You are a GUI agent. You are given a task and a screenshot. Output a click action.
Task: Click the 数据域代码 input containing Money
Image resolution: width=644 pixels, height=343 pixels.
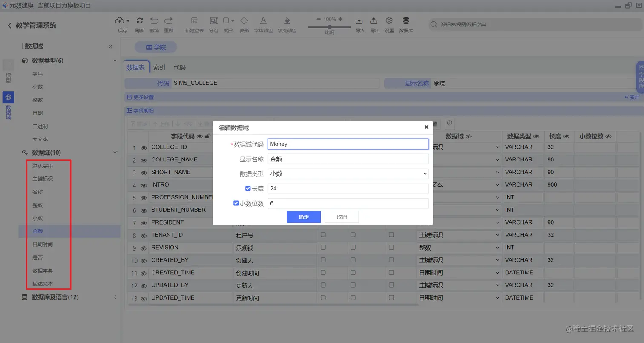(348, 144)
